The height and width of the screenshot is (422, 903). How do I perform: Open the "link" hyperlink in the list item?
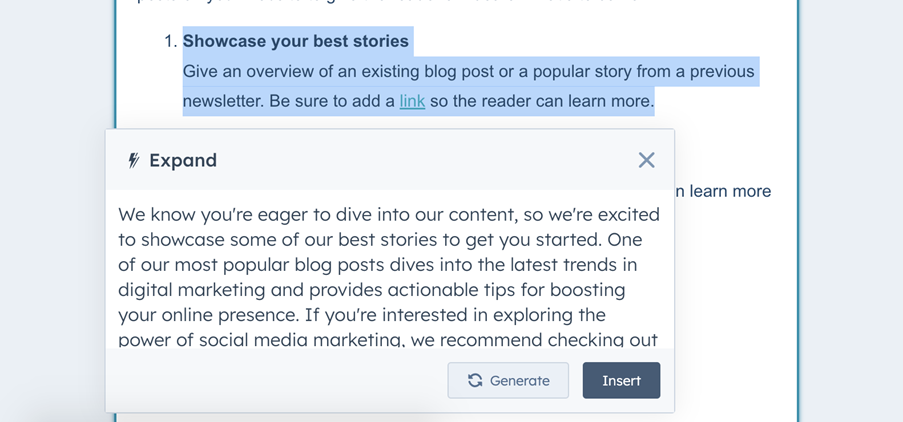tap(412, 101)
